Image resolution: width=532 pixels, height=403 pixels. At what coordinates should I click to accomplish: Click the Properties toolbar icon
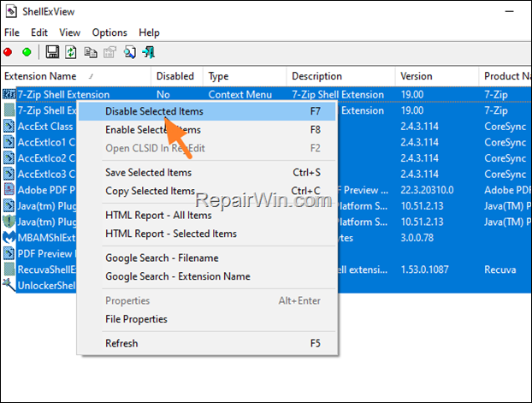(x=109, y=52)
